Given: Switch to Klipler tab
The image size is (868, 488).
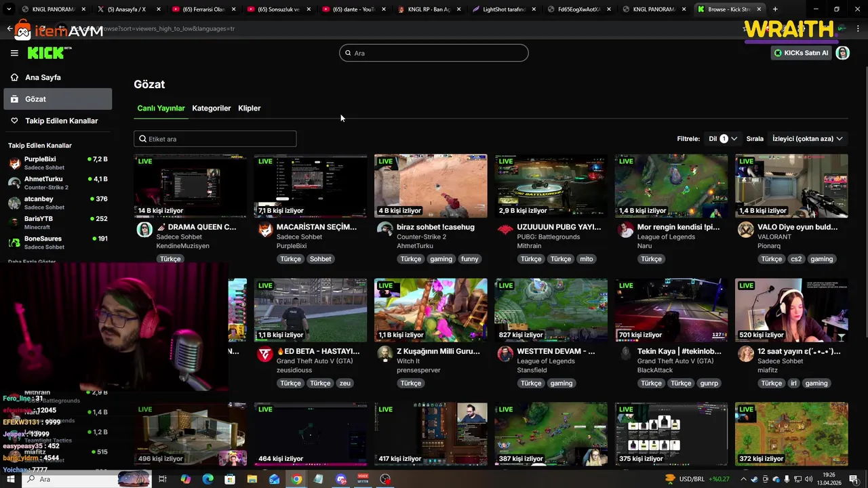Looking at the screenshot, I should click(x=250, y=108).
